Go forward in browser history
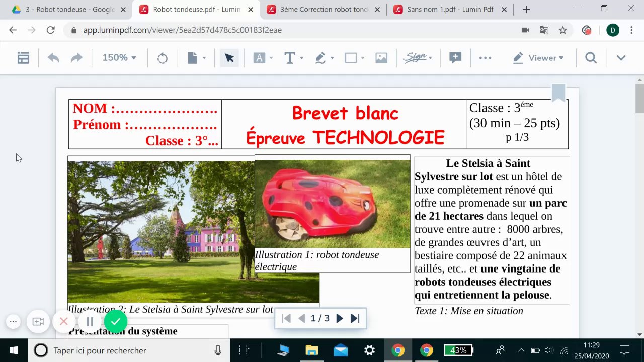This screenshot has width=644, height=362. coord(32,30)
